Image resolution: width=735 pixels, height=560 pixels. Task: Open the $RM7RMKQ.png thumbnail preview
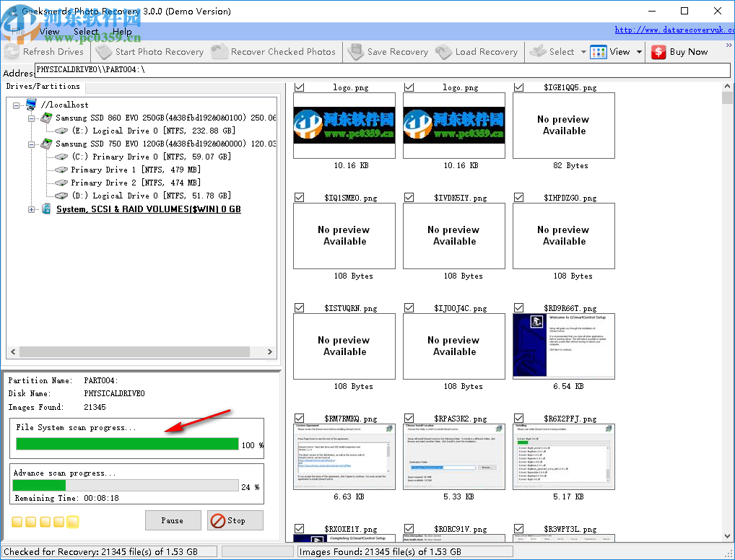coord(344,456)
